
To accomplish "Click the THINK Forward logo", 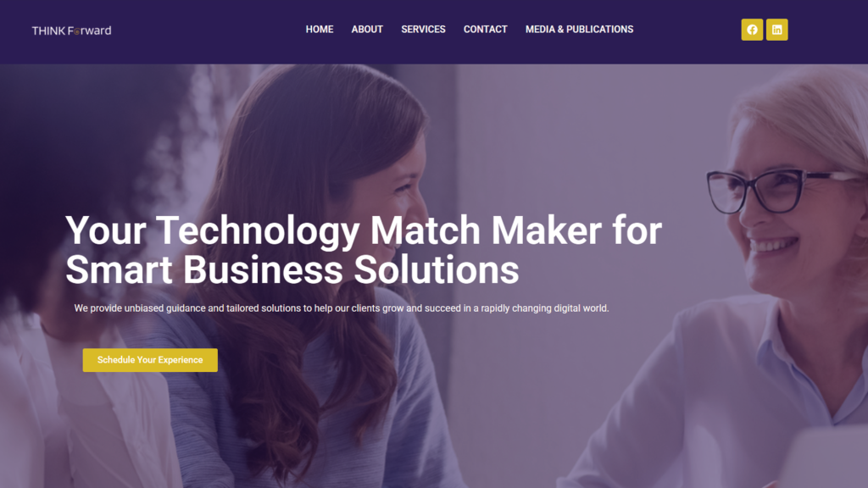I will [x=71, y=30].
